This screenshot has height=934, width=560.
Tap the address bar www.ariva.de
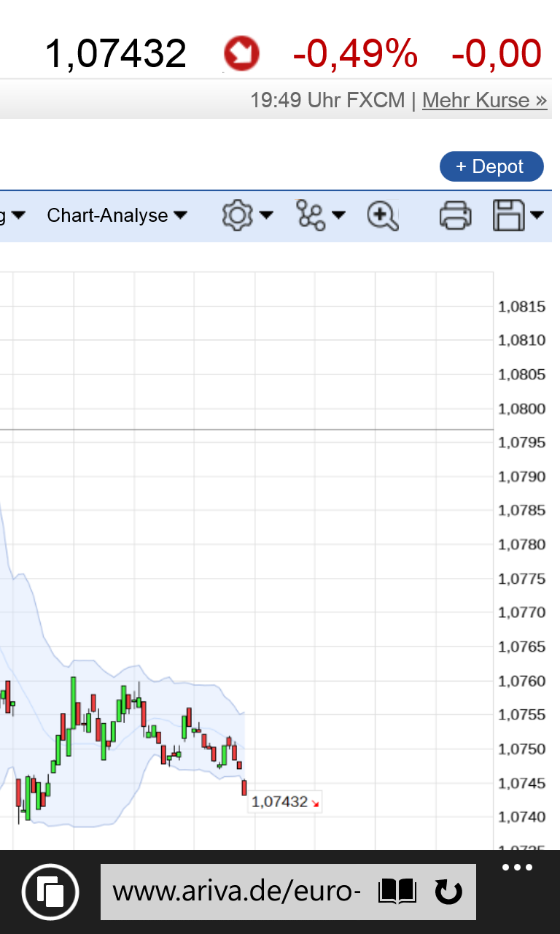click(237, 892)
